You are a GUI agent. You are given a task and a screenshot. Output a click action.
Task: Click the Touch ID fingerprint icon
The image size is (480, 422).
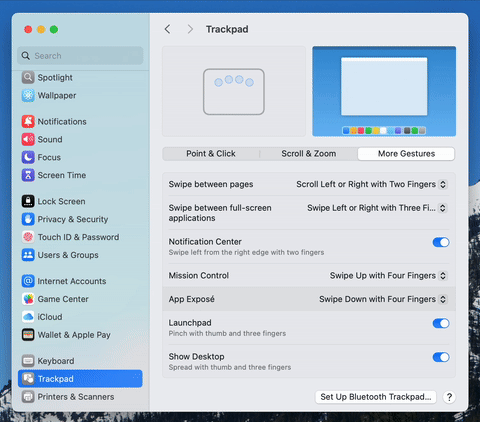[x=28, y=237]
